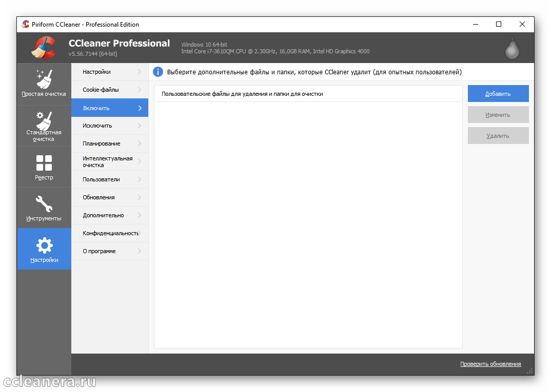This screenshot has width=551, height=392.
Task: Open Инструменты wrench icon
Action: click(44, 203)
